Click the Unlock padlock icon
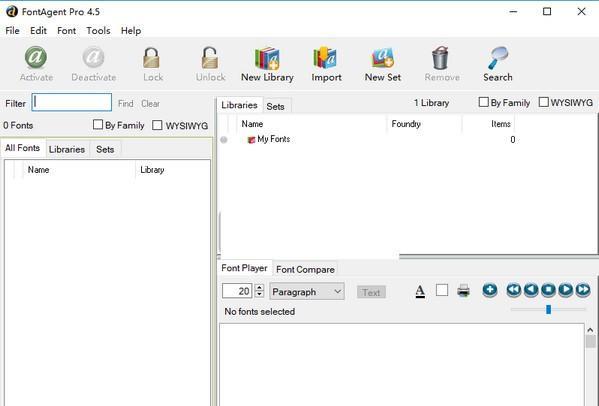 coord(210,58)
